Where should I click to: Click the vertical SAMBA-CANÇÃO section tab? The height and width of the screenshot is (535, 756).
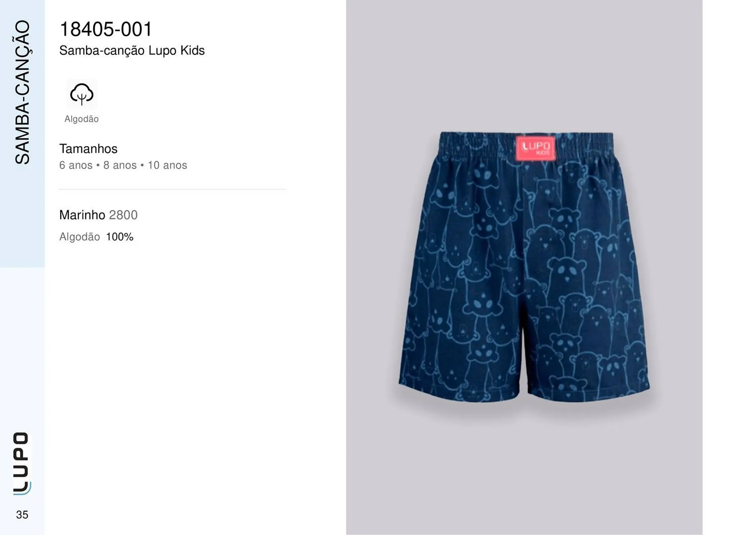[22, 93]
